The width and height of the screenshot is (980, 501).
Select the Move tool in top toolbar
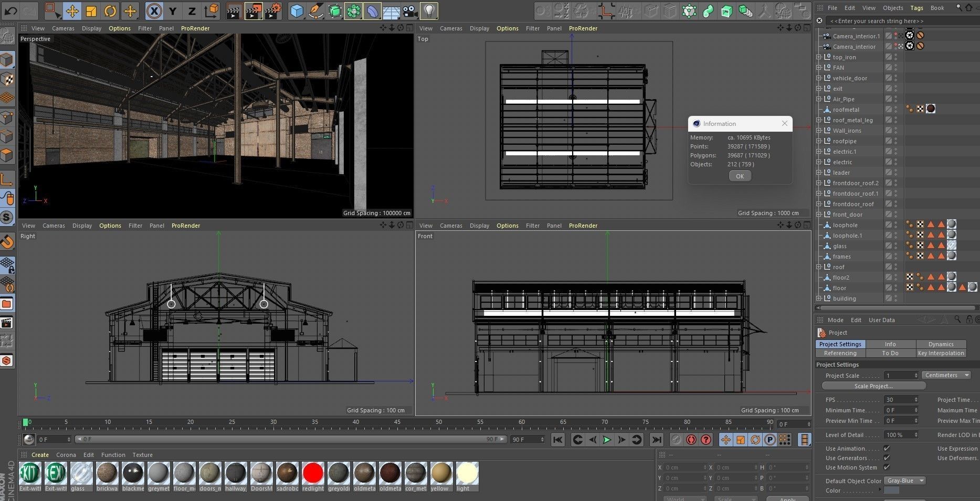click(x=72, y=10)
